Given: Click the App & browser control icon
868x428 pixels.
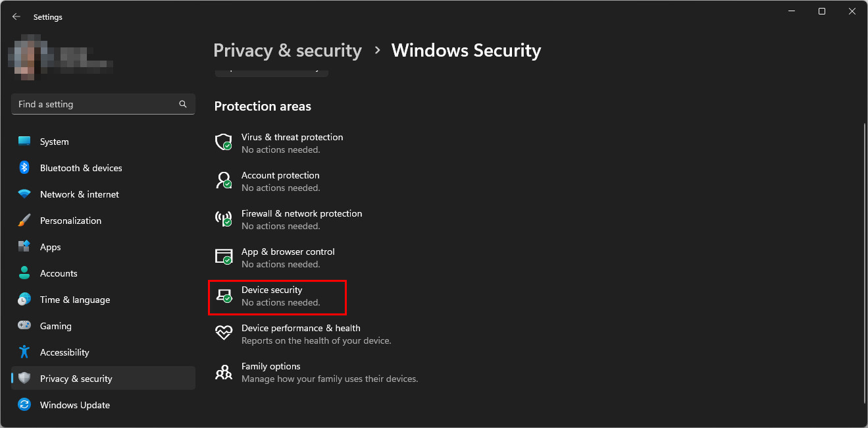Looking at the screenshot, I should tap(224, 257).
